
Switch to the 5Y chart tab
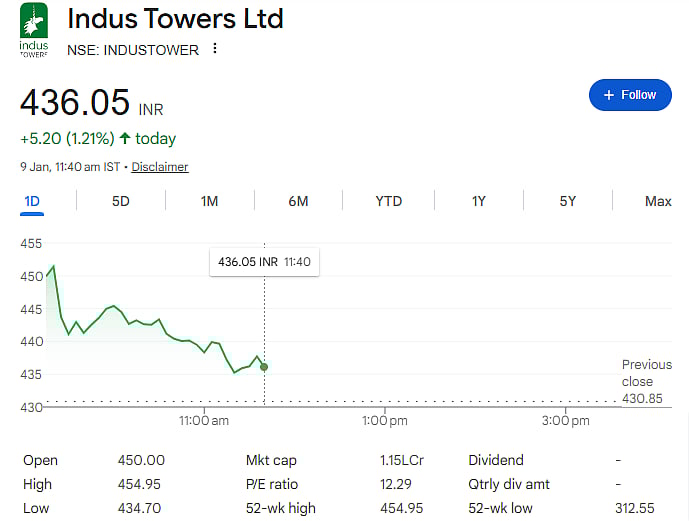pyautogui.click(x=568, y=201)
